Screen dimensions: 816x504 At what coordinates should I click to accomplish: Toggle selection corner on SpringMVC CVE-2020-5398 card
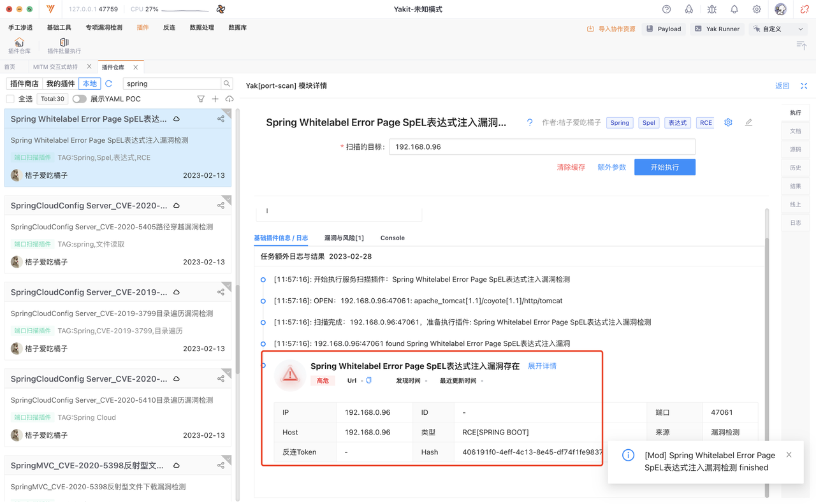[227, 459]
